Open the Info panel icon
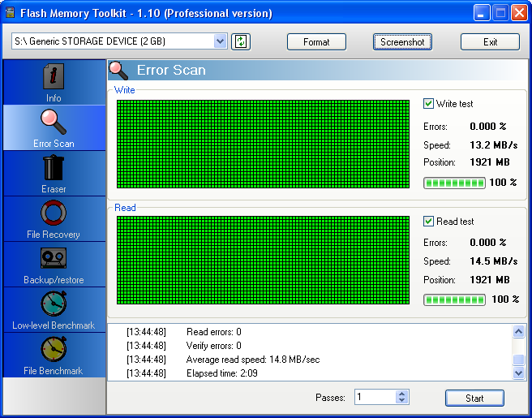 point(54,76)
